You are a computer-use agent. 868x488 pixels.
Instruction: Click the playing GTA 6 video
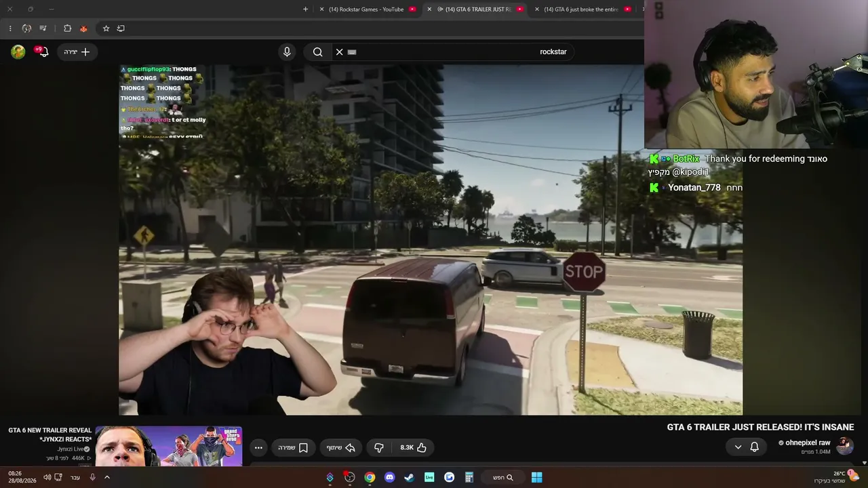pyautogui.click(x=431, y=239)
